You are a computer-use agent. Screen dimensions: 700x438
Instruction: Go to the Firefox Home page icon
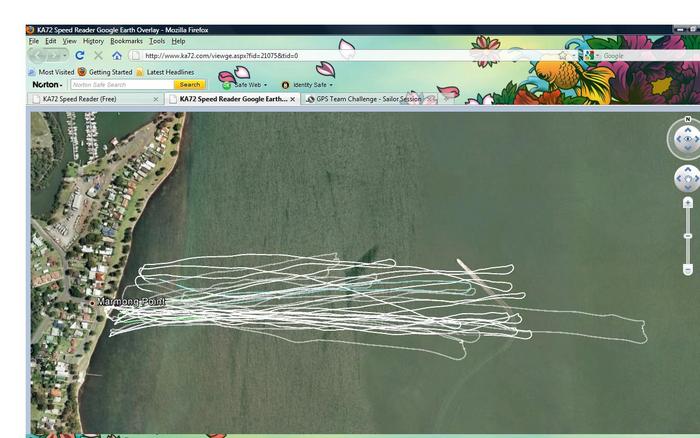(117, 56)
